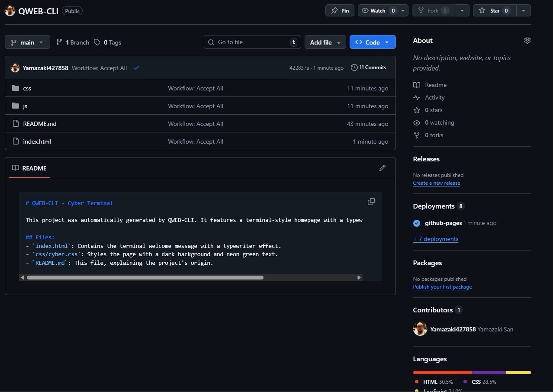View the 11 Commits history

point(369,67)
